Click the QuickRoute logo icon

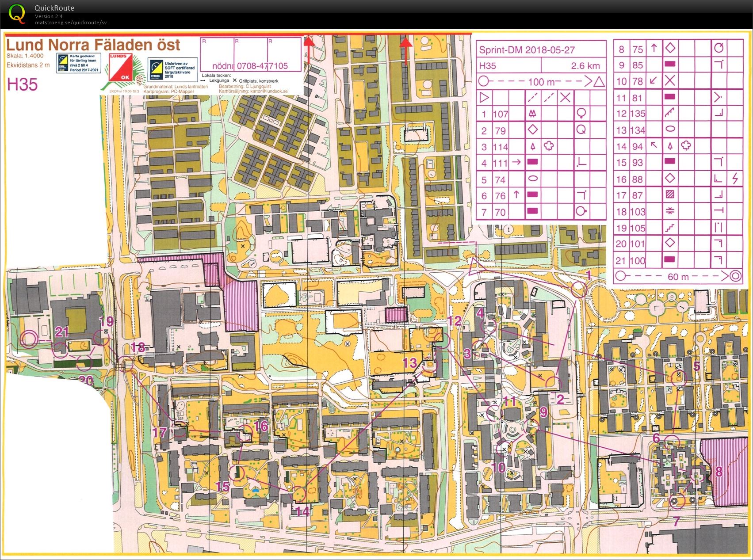pos(17,14)
